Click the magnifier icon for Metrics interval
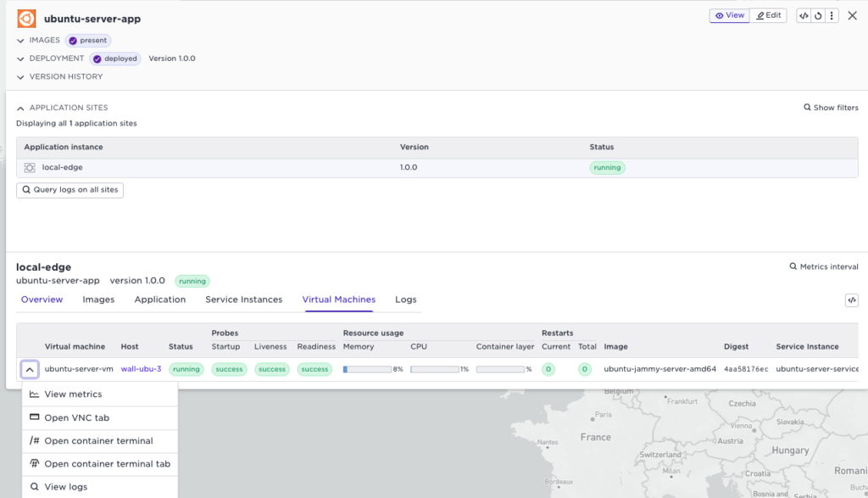Image resolution: width=868 pixels, height=498 pixels. (793, 266)
